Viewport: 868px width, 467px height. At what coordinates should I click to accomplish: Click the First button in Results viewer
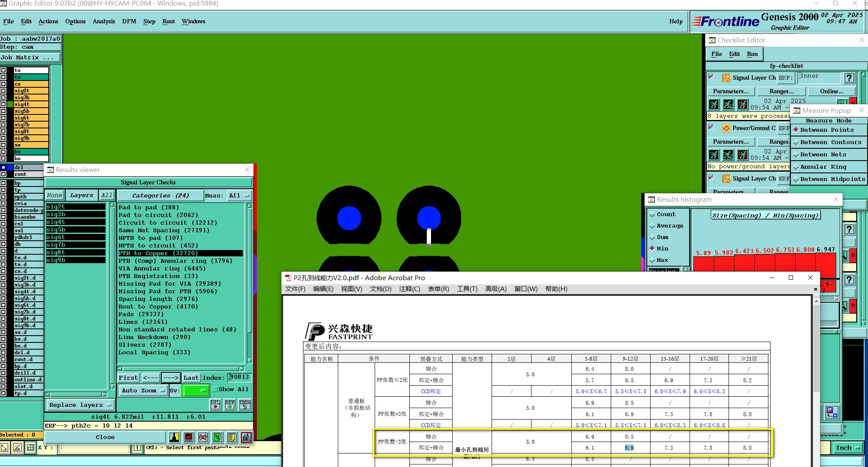(128, 378)
